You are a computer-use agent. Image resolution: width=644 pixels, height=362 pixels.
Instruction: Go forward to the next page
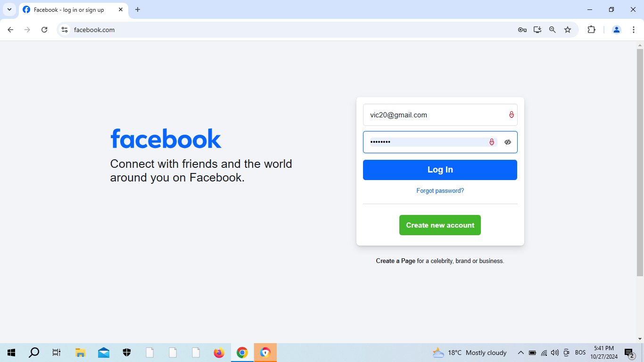pos(27,30)
